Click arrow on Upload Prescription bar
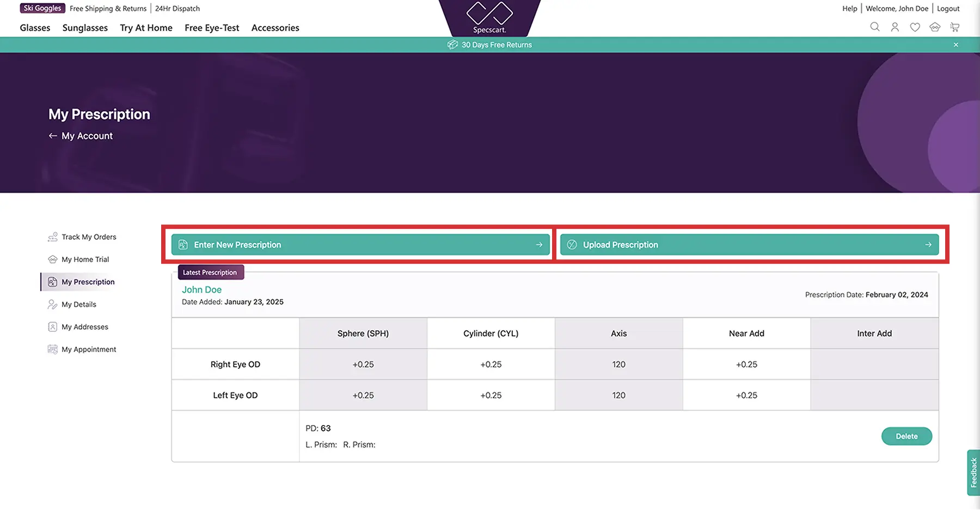 928,245
